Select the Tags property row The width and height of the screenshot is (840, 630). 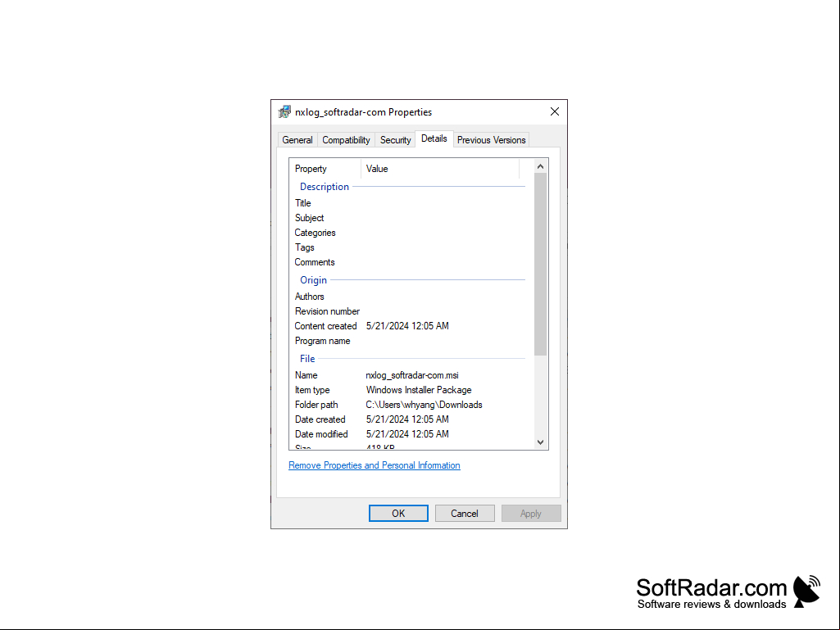410,247
